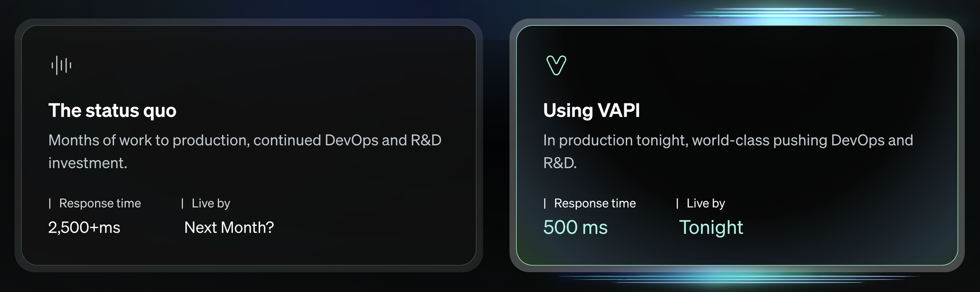This screenshot has width=980, height=292.
Task: Click the green VAPI V logo
Action: (556, 65)
